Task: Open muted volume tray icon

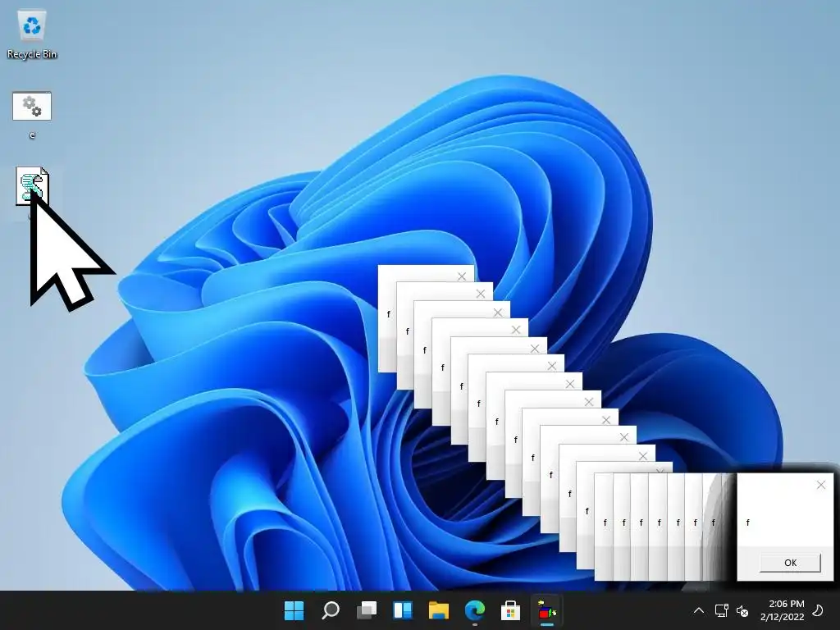Action: coord(742,610)
